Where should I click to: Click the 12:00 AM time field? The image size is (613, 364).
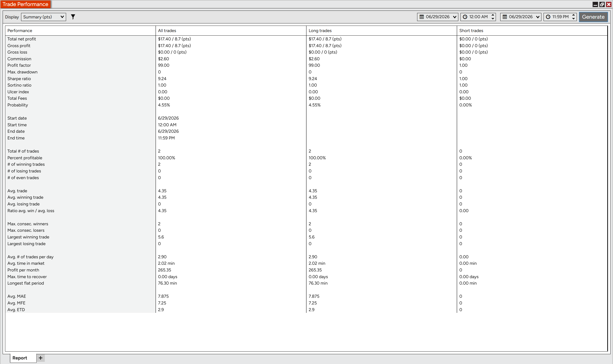click(x=478, y=17)
